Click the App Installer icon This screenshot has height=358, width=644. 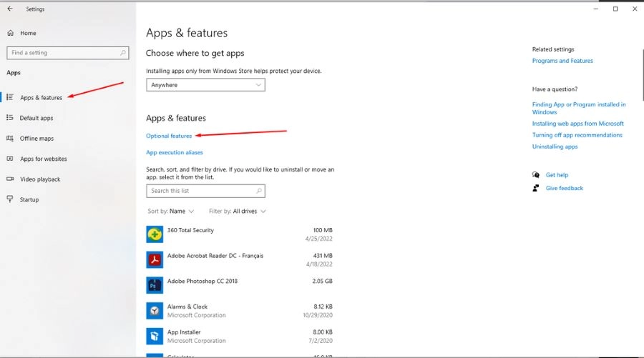pos(155,336)
